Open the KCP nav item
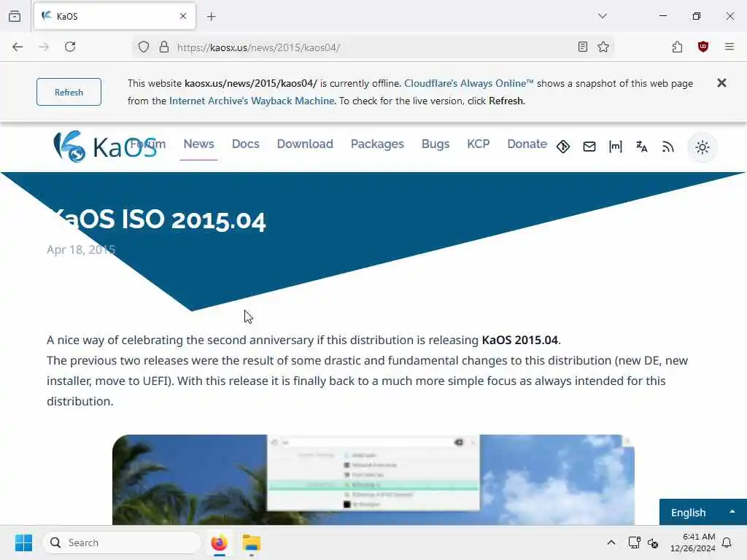 click(x=479, y=144)
